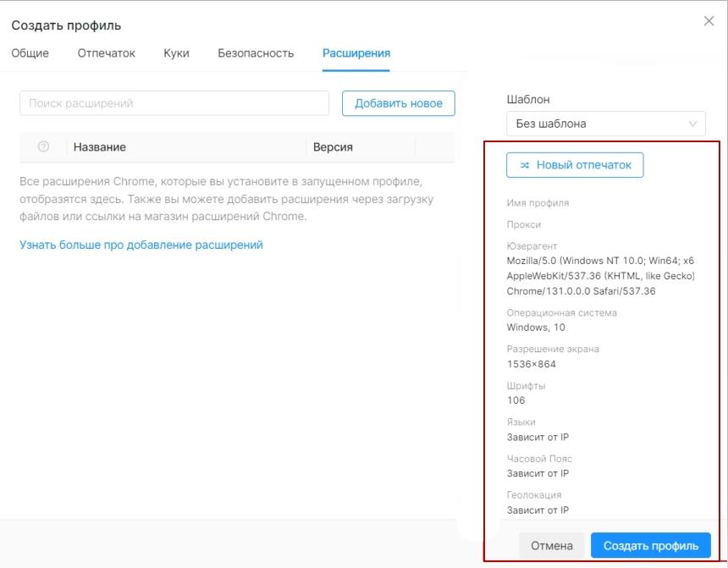The height and width of the screenshot is (568, 728).
Task: Click the question mark help icon
Action: [x=43, y=146]
